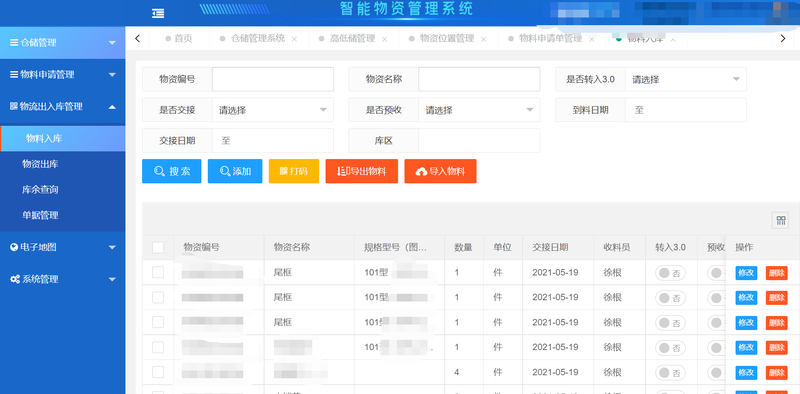Check the first row's checkbox
The width and height of the screenshot is (800, 394).
158,273
